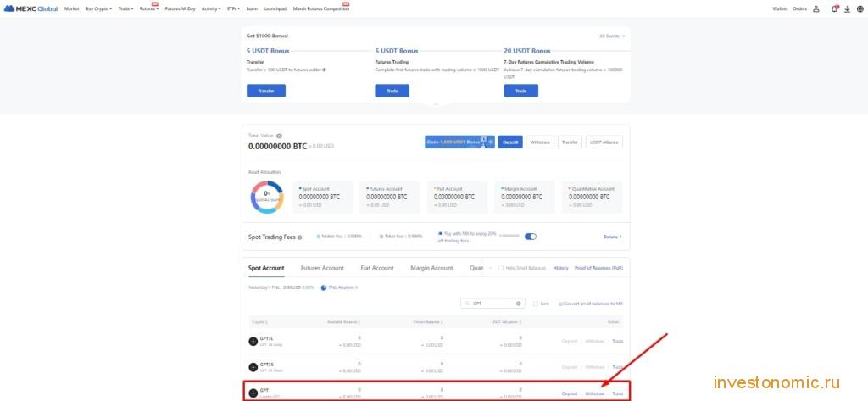Check the Earn checkbox
This screenshot has width=868, height=401.
pos(536,304)
